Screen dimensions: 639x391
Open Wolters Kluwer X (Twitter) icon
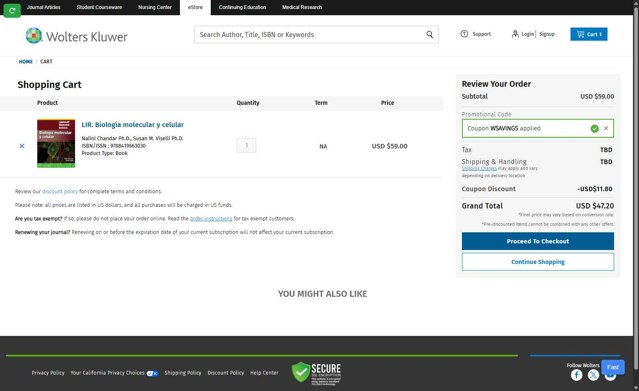(593, 375)
